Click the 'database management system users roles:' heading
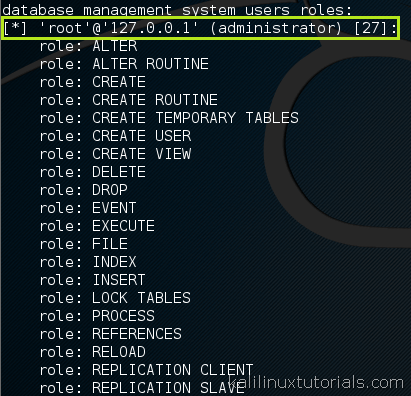 tap(177, 10)
